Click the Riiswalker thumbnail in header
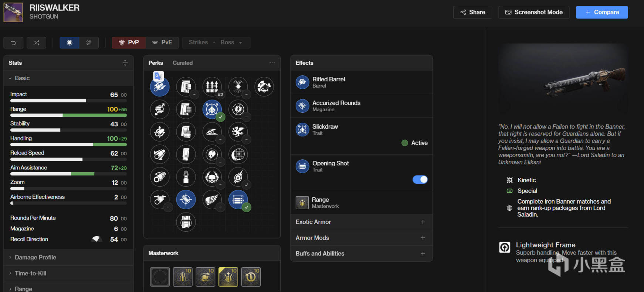 13,12
